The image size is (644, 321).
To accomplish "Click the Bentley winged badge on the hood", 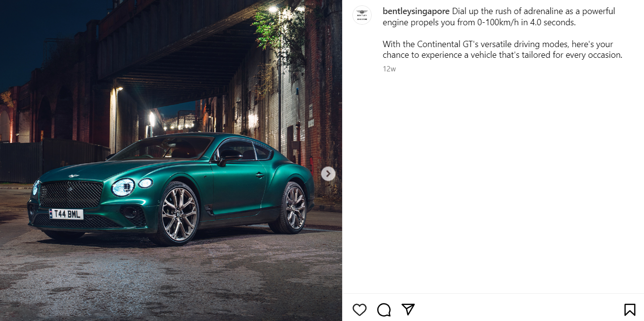I will click(74, 176).
